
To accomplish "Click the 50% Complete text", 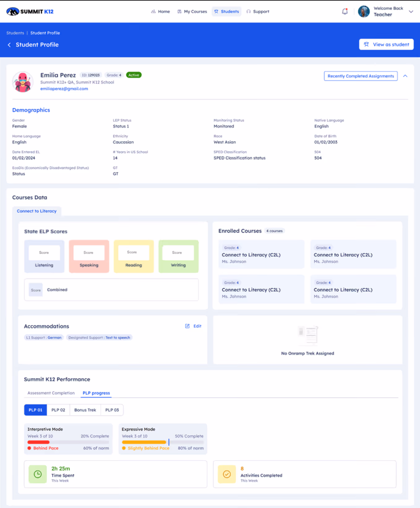I will 189,436.
